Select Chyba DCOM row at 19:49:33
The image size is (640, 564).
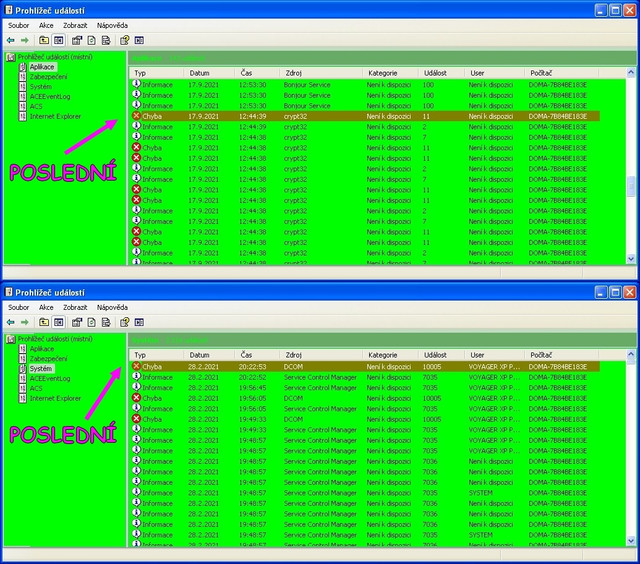click(365, 419)
